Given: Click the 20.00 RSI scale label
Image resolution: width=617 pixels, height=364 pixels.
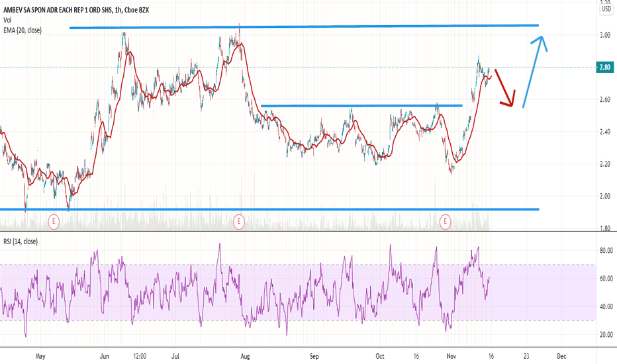Looking at the screenshot, I should click(606, 334).
